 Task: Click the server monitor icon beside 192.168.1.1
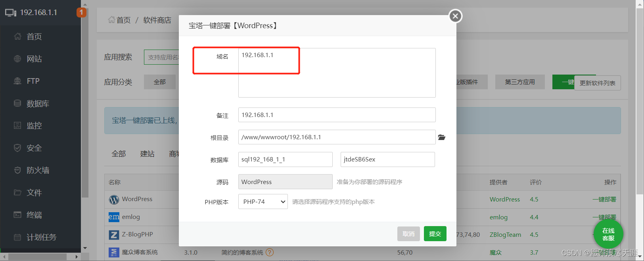click(10, 13)
